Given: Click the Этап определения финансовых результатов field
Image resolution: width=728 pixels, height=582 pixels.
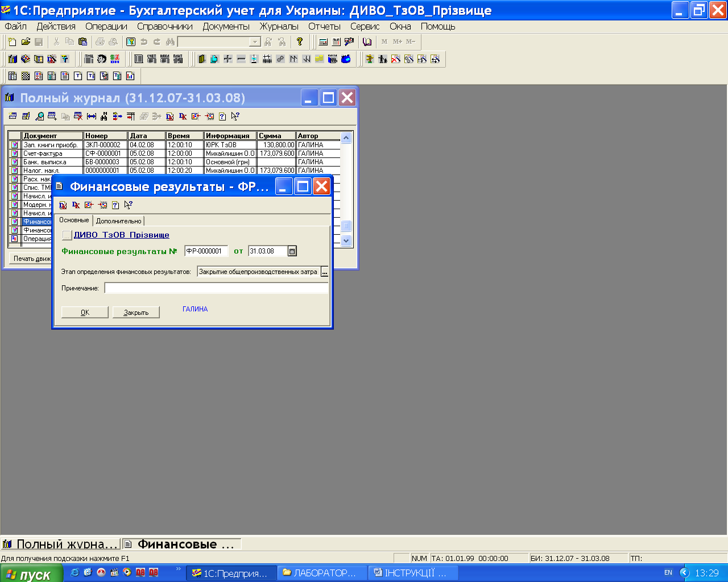Looking at the screenshot, I should click(259, 272).
